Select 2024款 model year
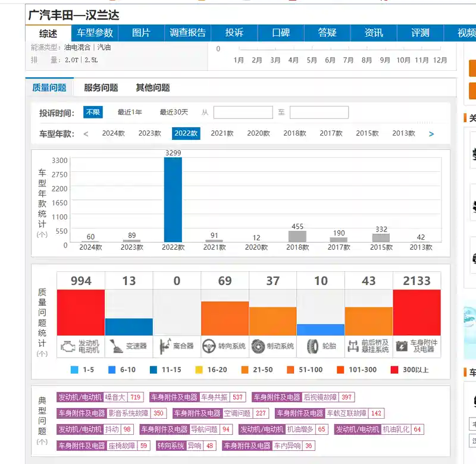Screen dimensions: 476x464 pyautogui.click(x=114, y=133)
